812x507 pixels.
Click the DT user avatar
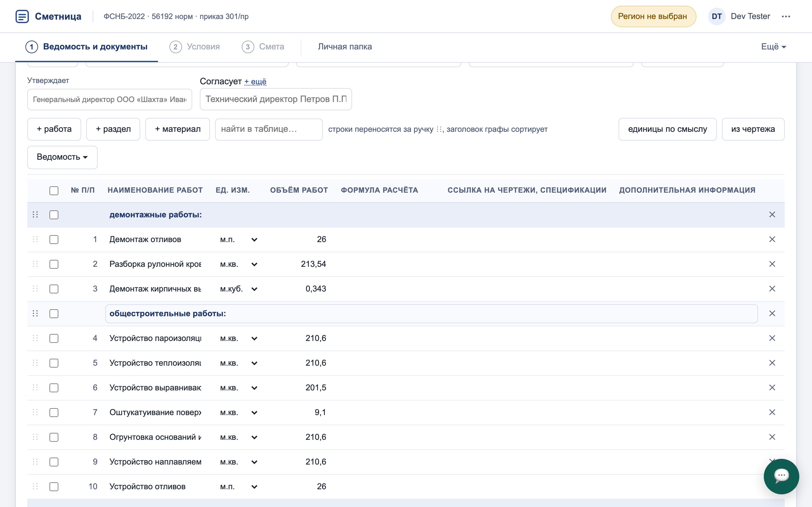[x=717, y=16]
